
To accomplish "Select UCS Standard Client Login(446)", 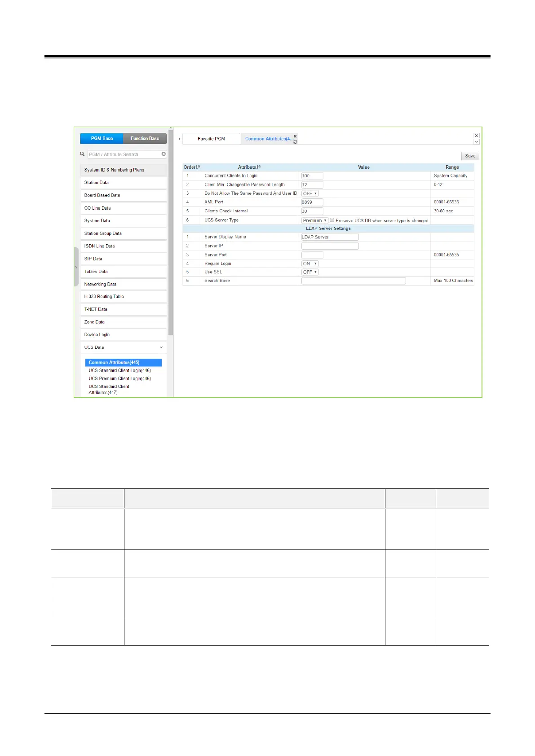I will (119, 370).
